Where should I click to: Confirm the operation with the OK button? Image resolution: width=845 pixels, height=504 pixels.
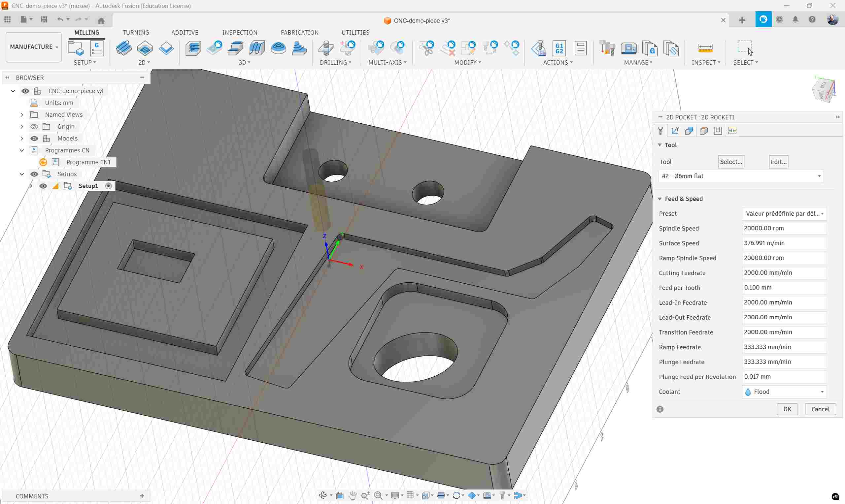pos(787,409)
